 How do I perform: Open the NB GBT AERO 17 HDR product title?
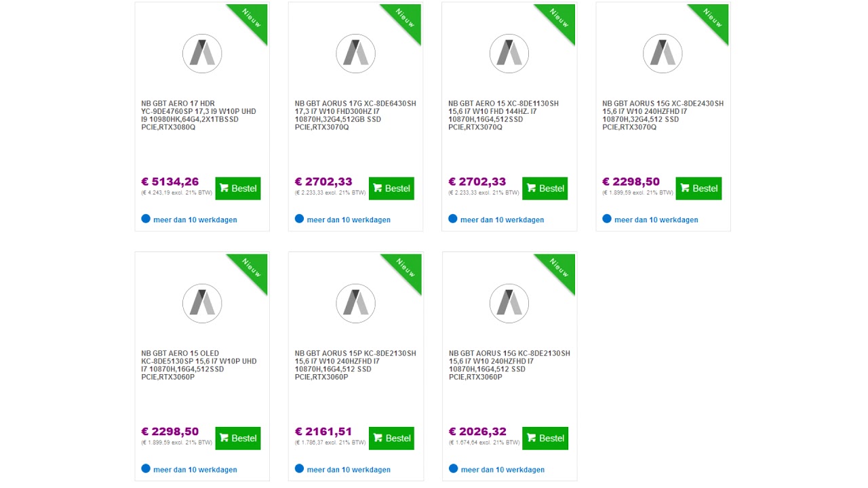tap(199, 115)
